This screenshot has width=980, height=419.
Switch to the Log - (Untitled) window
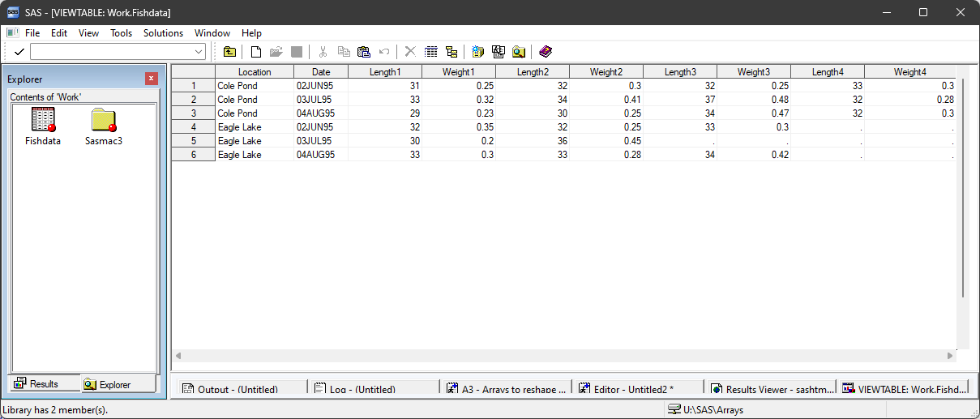pyautogui.click(x=373, y=389)
